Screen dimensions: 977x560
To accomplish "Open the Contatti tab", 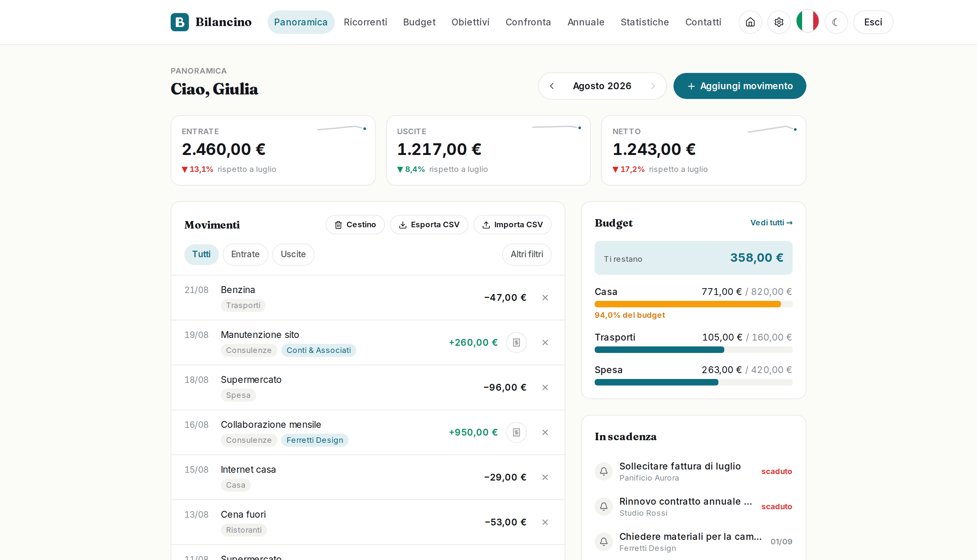I will [703, 22].
